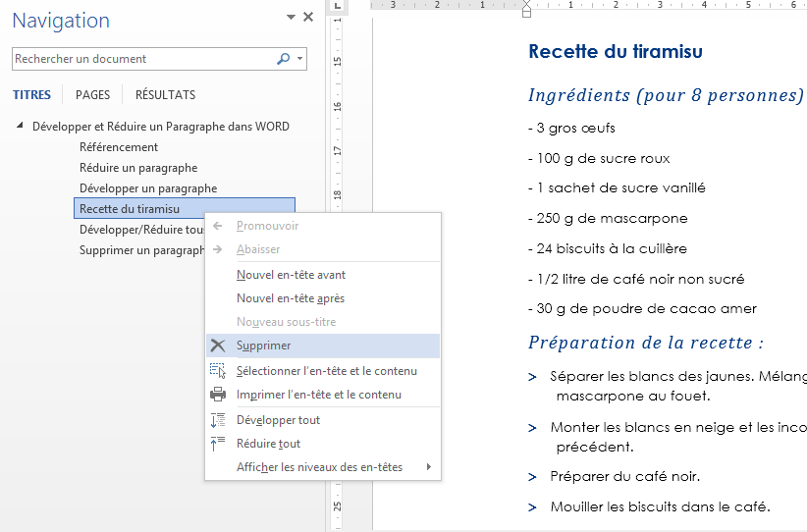Click the Développer tout icon
The image size is (807, 532).
[218, 420]
